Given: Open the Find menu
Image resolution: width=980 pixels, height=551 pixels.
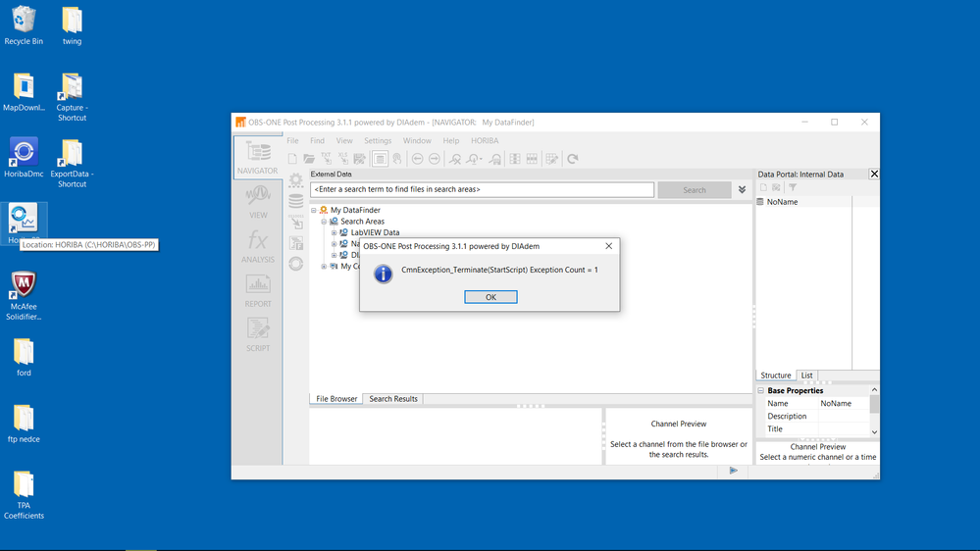Looking at the screenshot, I should [x=318, y=140].
